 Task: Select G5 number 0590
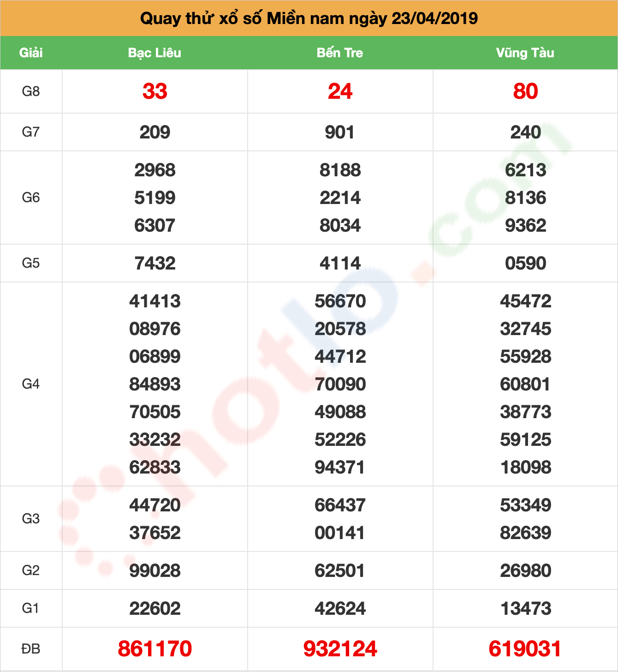pos(525,264)
